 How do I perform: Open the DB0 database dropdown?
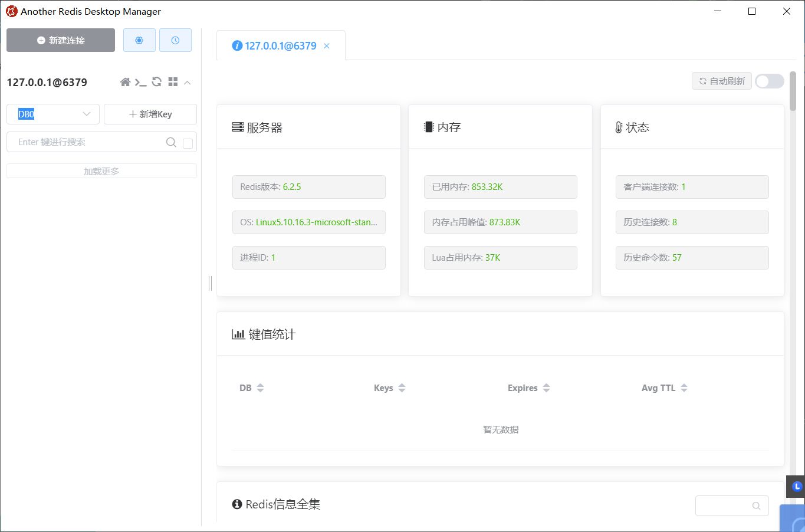tap(53, 114)
